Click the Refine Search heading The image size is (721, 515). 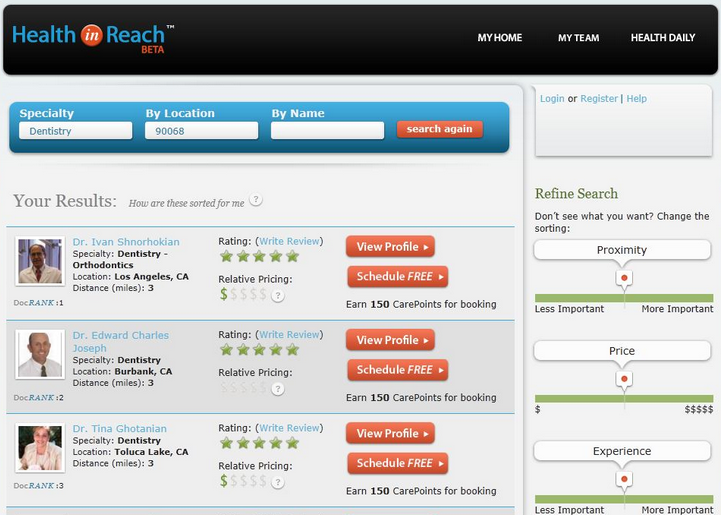point(576,194)
